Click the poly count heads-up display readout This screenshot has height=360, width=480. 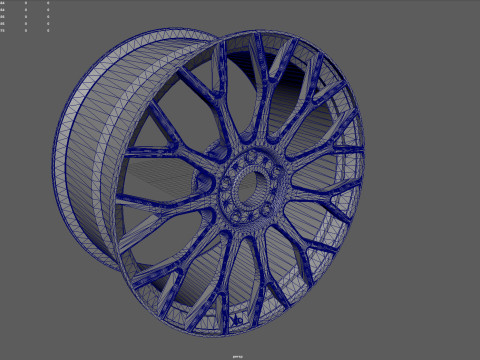pos(25,17)
